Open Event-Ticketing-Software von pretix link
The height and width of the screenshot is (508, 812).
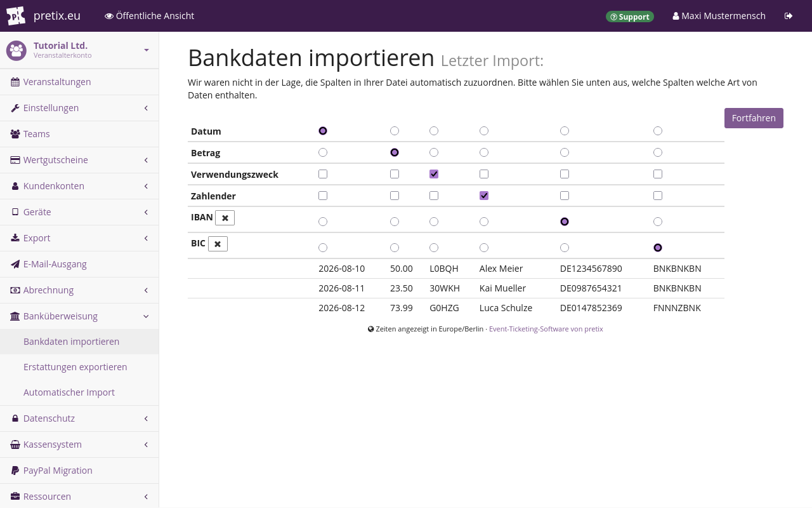point(546,329)
